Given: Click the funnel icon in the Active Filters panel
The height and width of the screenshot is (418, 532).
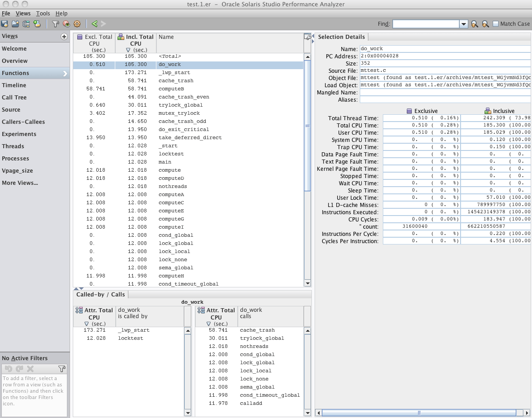Looking at the screenshot, I should click(62, 368).
